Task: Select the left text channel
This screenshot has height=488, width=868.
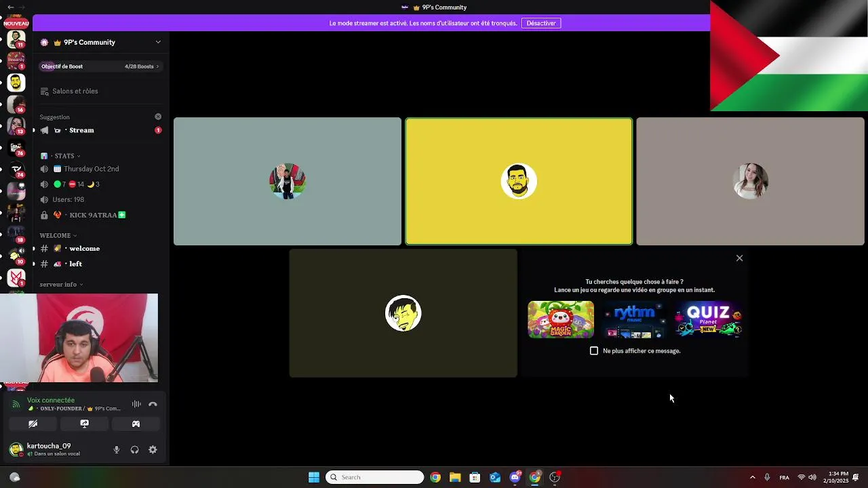Action: pyautogui.click(x=100, y=264)
